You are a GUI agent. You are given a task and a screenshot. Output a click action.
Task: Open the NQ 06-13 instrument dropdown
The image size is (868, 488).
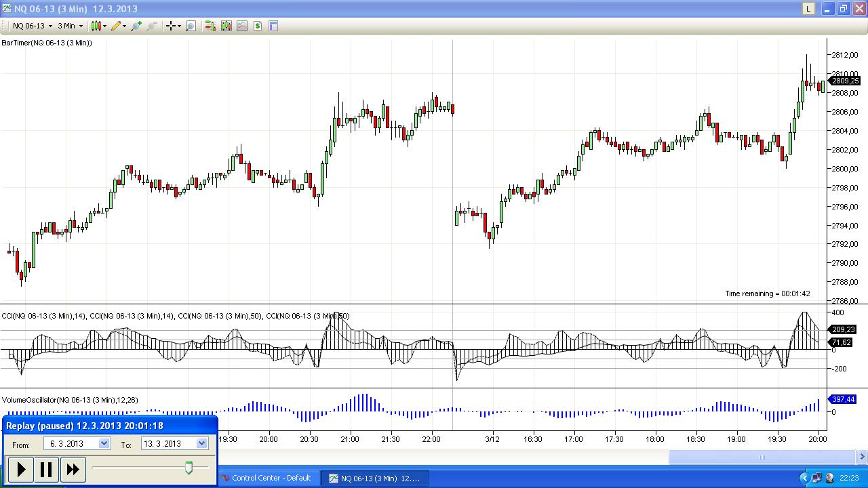(x=50, y=26)
